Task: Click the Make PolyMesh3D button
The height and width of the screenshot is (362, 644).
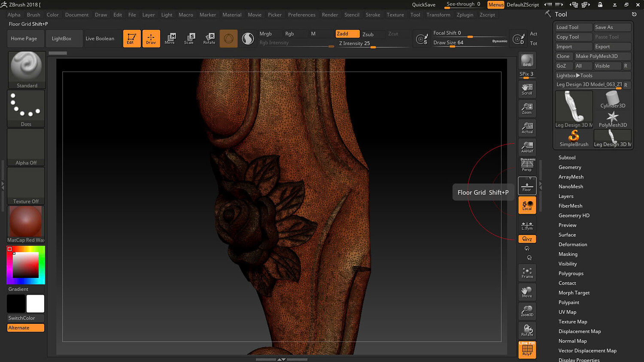Action: click(602, 56)
